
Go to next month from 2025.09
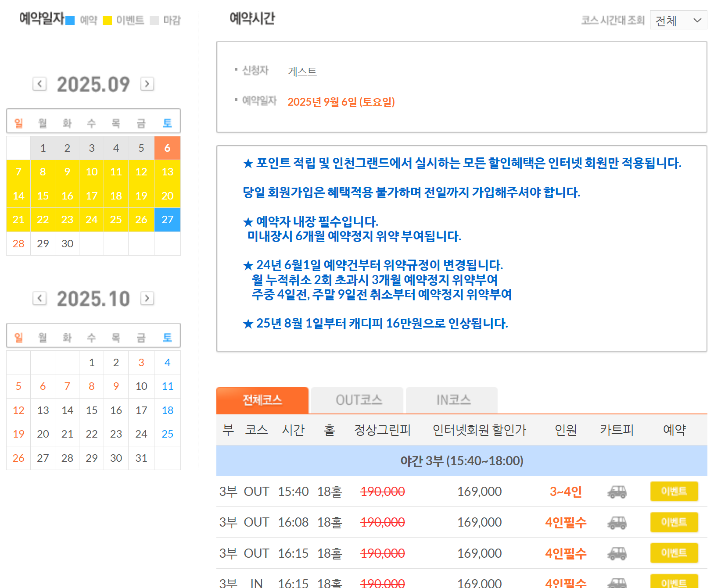(147, 84)
